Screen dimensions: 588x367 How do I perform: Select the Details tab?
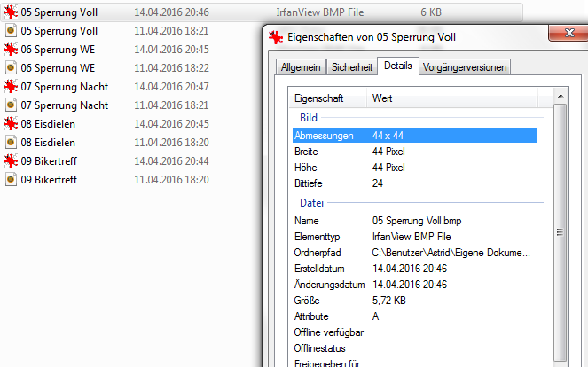pyautogui.click(x=398, y=66)
